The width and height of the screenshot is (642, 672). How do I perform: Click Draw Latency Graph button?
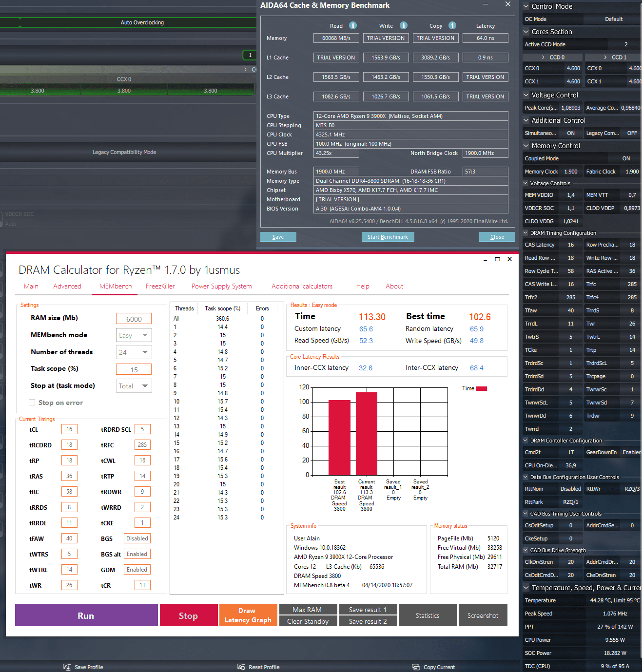click(248, 615)
